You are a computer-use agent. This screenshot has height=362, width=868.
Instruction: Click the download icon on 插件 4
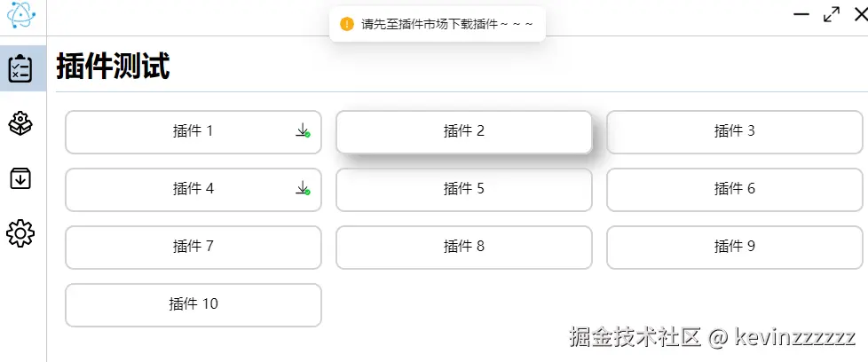[x=303, y=188]
